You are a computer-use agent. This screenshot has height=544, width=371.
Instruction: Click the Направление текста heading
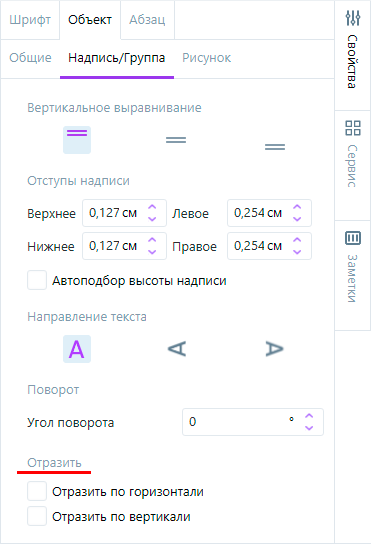(x=87, y=316)
